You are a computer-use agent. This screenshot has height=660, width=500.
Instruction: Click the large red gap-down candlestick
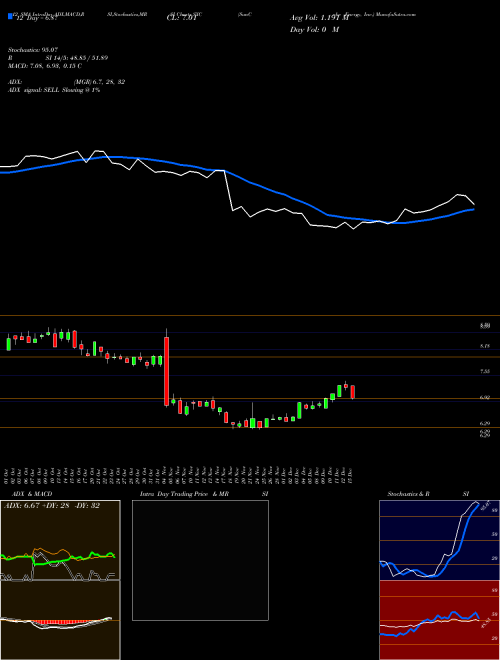click(167, 371)
